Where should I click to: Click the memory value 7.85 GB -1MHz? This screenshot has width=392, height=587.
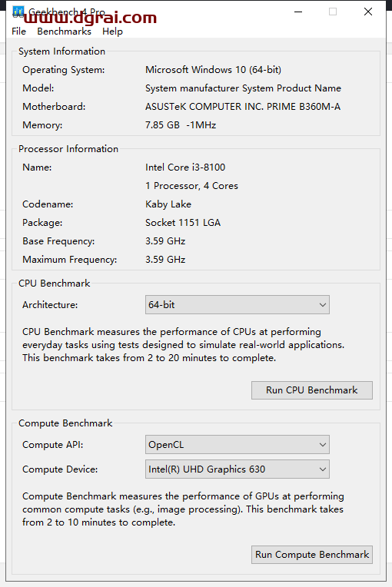pos(181,125)
